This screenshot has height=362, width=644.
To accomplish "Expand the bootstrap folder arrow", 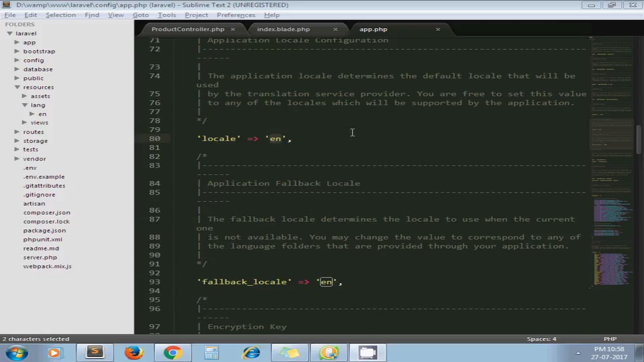I will 17,51.
